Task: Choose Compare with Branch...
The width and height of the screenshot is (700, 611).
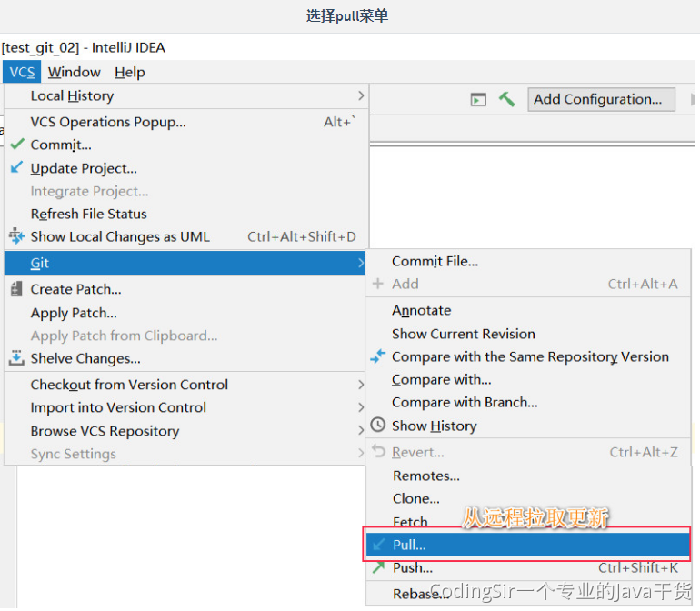Action: coord(528,402)
